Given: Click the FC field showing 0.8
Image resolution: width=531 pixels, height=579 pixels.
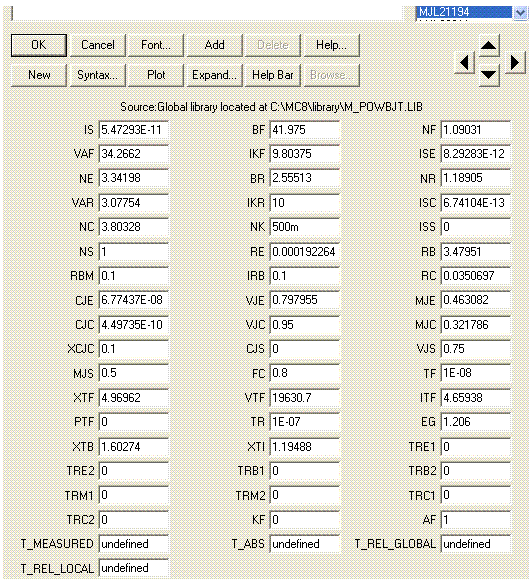Looking at the screenshot, I should point(305,373).
